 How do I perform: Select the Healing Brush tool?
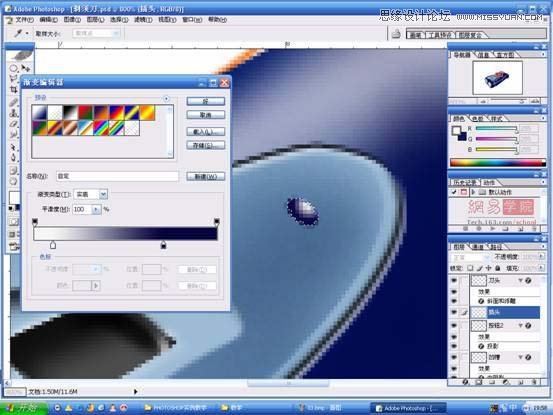point(13,102)
